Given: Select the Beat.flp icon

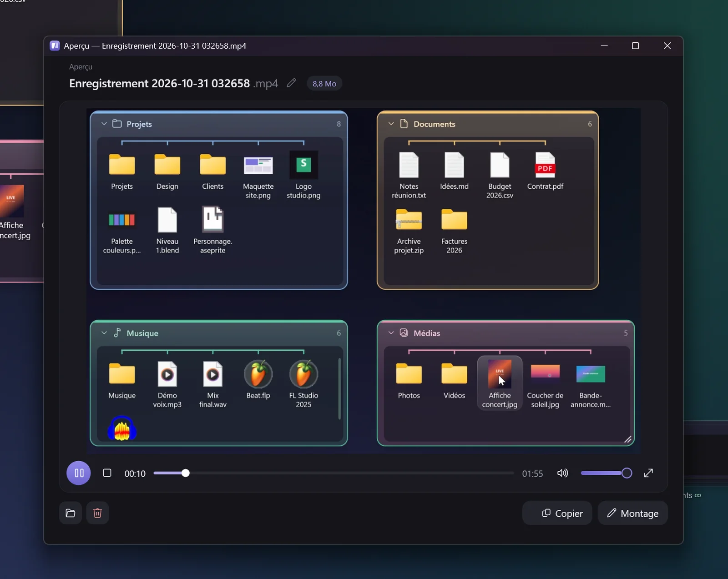Looking at the screenshot, I should [x=258, y=374].
